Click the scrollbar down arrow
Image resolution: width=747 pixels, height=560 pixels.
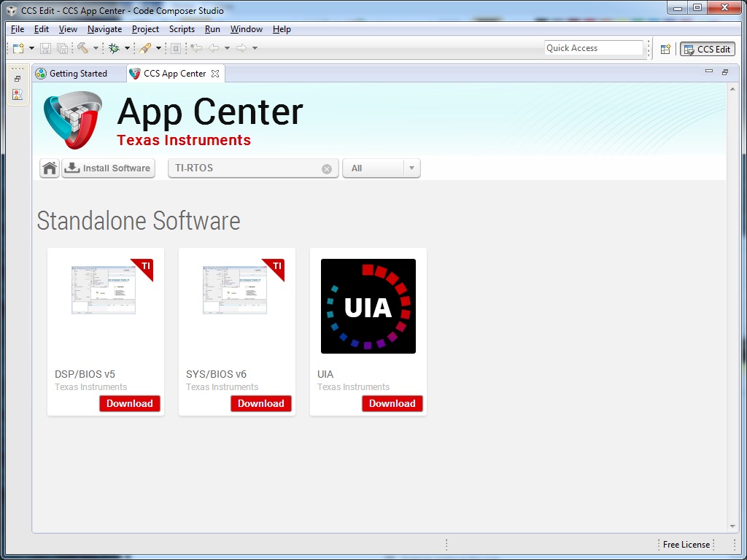pyautogui.click(x=732, y=526)
